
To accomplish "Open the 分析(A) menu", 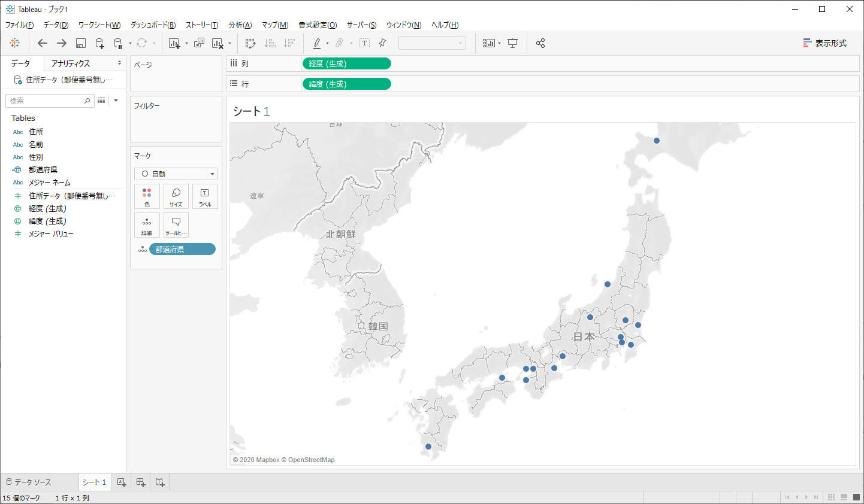I will click(x=240, y=25).
